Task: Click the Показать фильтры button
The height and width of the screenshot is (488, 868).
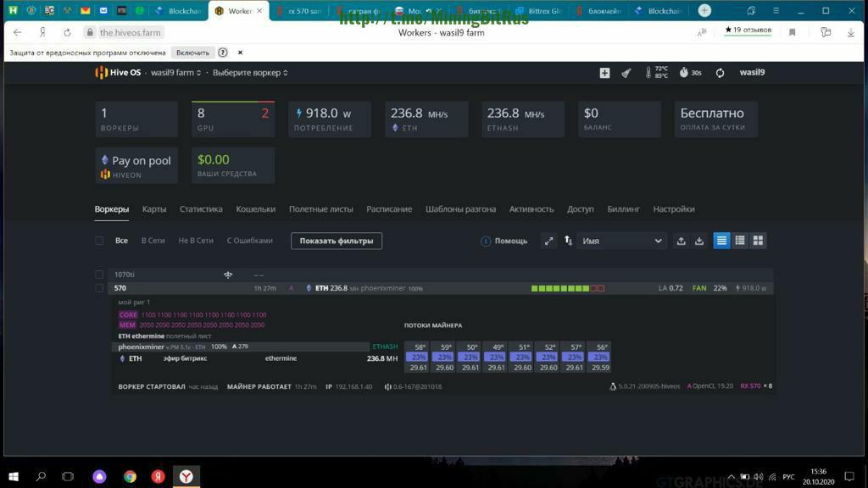Action: pyautogui.click(x=337, y=241)
